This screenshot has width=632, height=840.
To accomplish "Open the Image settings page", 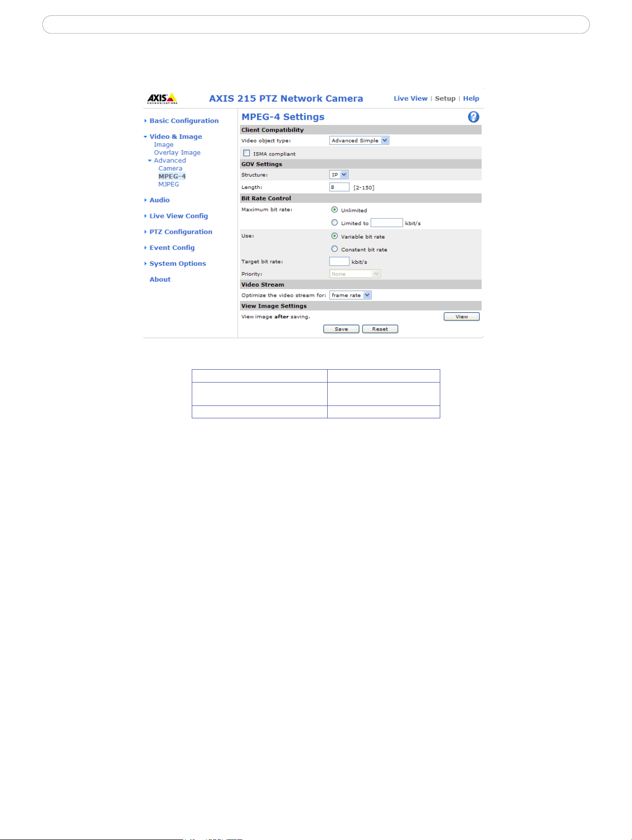I will click(x=164, y=145).
